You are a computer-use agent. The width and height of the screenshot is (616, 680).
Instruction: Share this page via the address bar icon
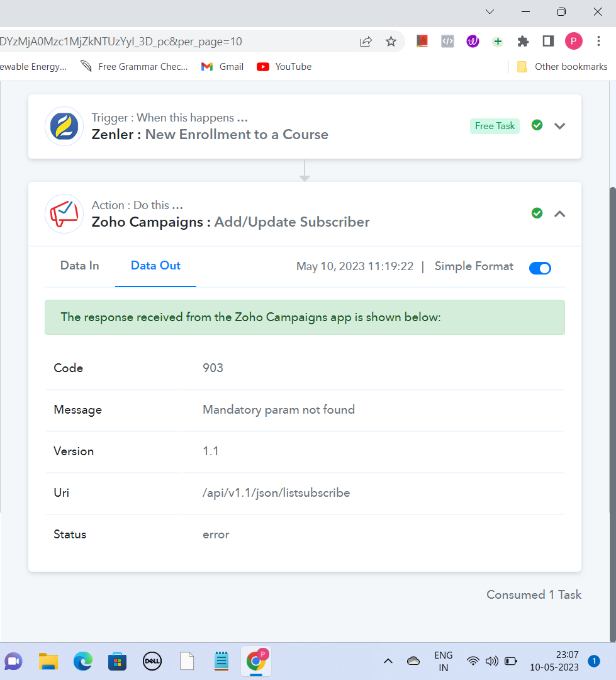pyautogui.click(x=366, y=42)
